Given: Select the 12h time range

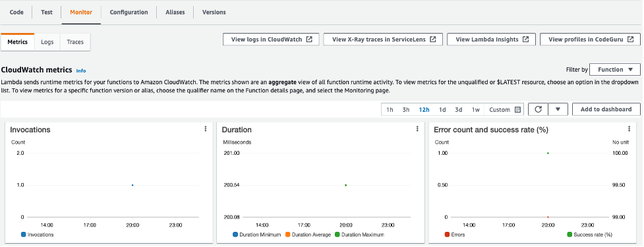Looking at the screenshot, I should 424,109.
